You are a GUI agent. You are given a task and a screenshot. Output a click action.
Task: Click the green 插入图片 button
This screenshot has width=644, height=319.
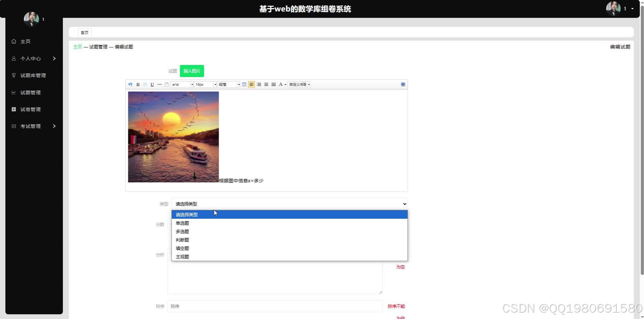click(x=192, y=71)
